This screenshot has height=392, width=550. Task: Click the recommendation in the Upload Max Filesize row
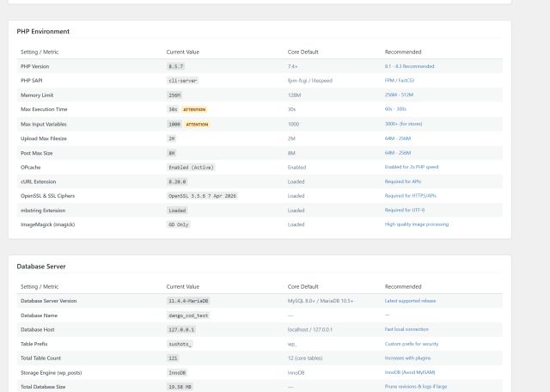(x=397, y=138)
